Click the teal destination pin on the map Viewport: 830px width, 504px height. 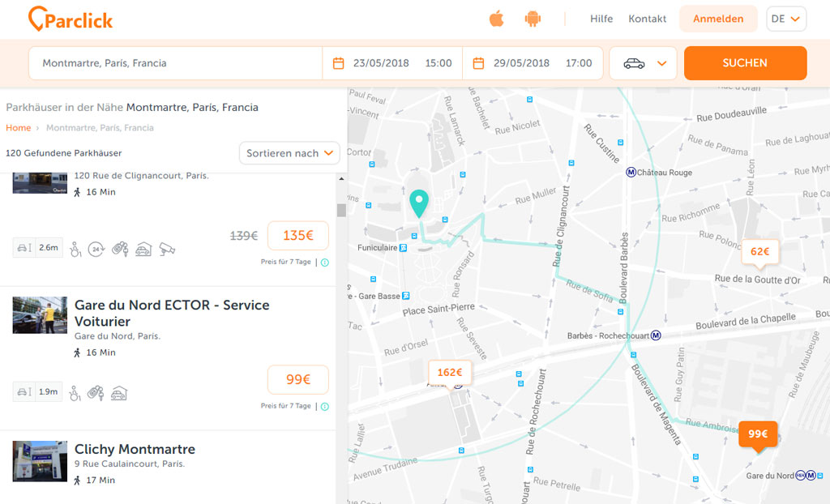419,203
